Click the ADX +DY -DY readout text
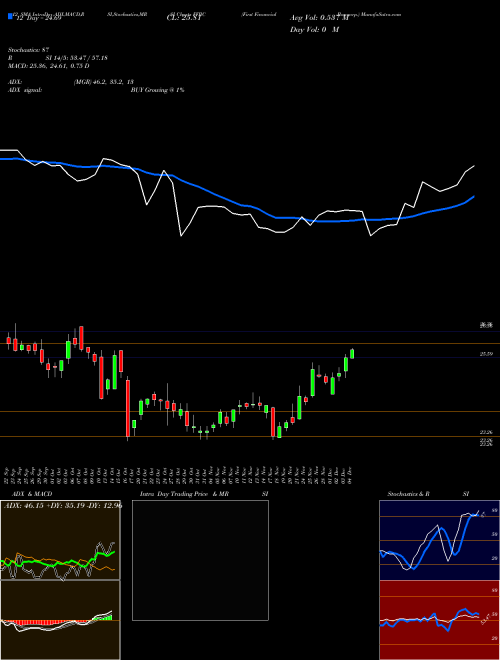The image size is (500, 660). (63, 505)
